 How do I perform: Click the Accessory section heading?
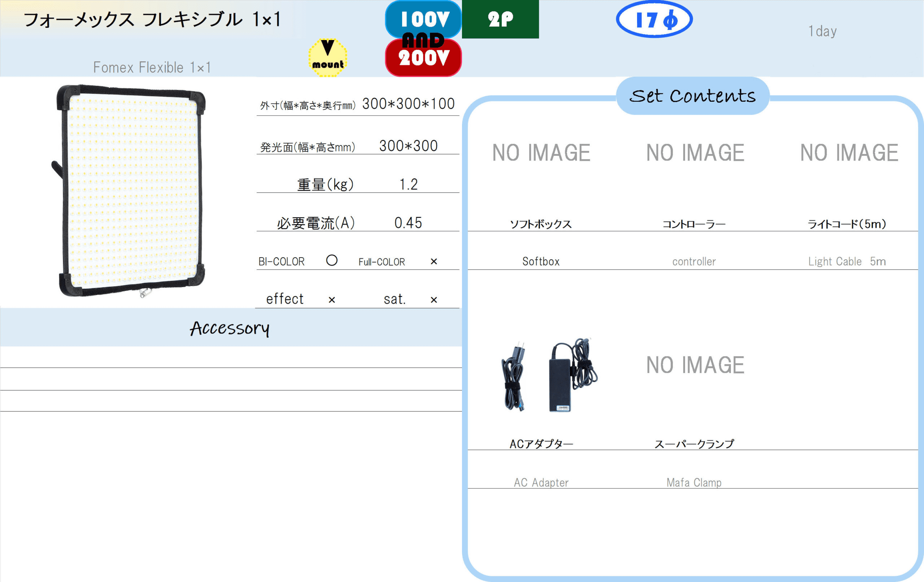click(x=230, y=328)
